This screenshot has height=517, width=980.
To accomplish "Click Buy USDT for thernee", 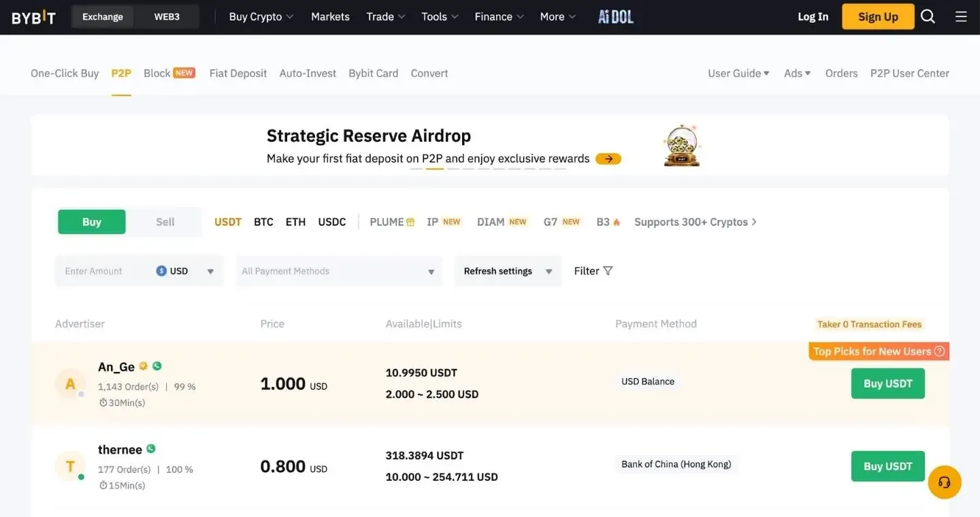I will [x=887, y=466].
